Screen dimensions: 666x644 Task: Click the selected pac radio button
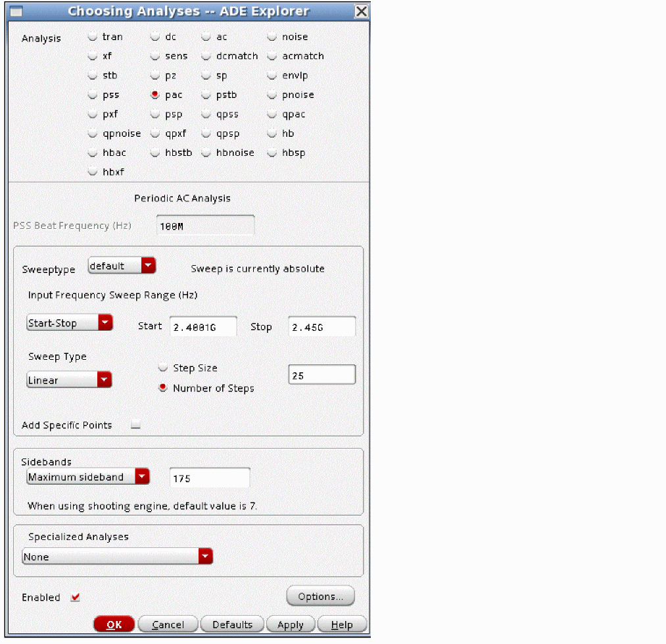(155, 94)
